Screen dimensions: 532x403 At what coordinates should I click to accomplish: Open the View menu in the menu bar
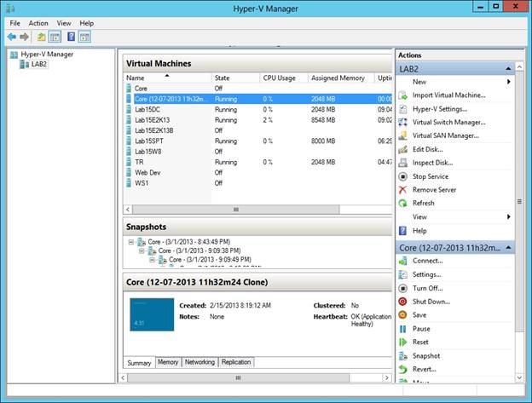point(64,23)
